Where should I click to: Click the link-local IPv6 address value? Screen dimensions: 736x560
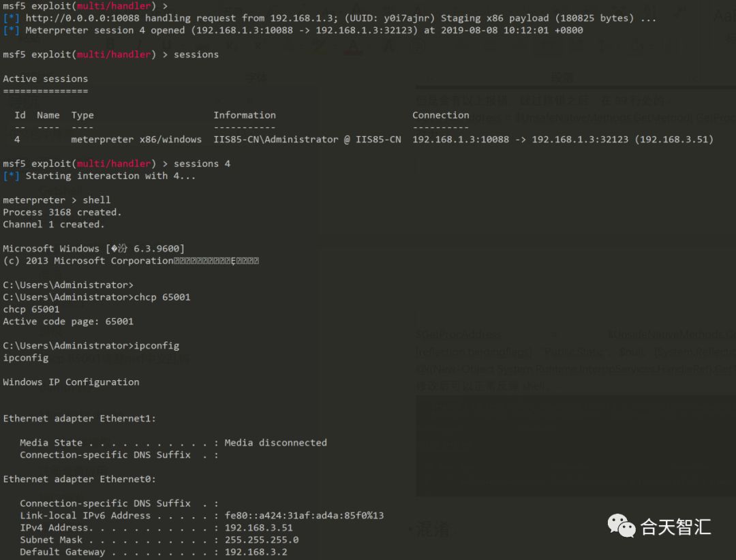click(x=304, y=516)
